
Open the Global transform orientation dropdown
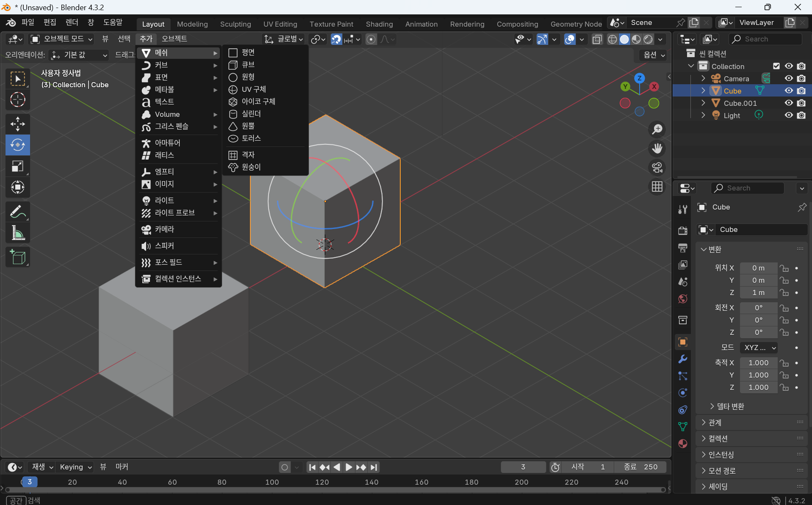coord(283,39)
